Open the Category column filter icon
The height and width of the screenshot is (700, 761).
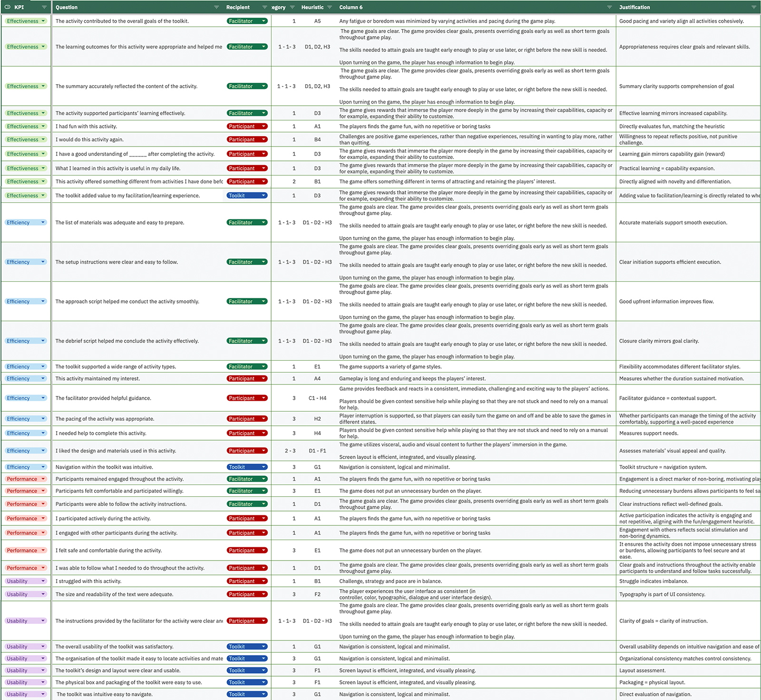(x=293, y=7)
